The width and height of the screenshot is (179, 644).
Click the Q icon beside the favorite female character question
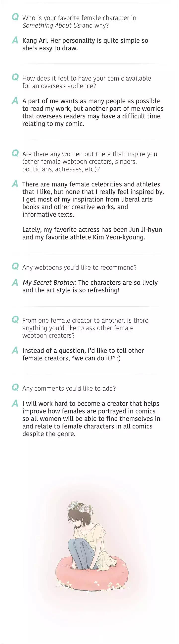tap(15, 17)
